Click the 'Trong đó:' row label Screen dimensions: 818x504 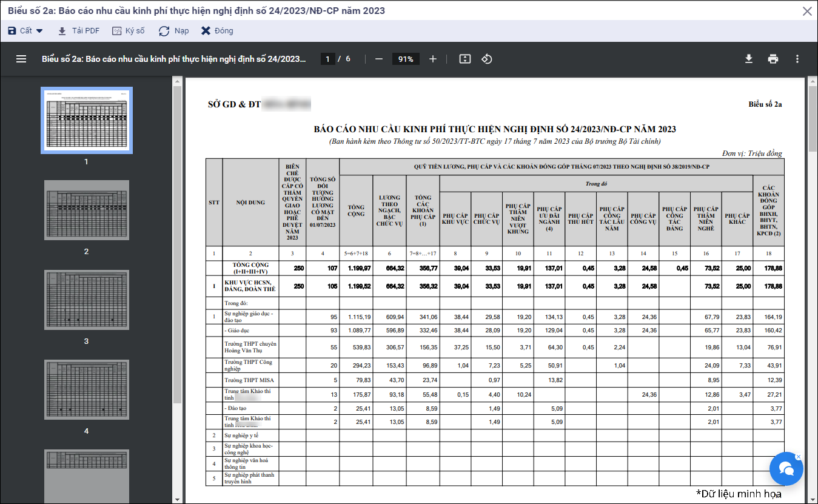(237, 303)
